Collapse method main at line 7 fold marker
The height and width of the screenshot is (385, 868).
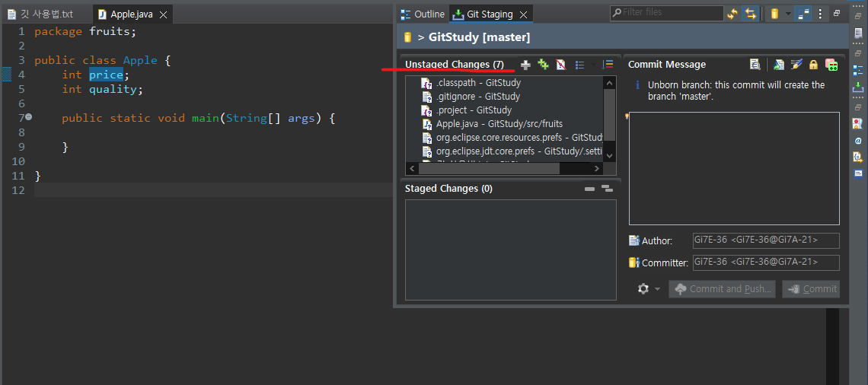tap(28, 117)
